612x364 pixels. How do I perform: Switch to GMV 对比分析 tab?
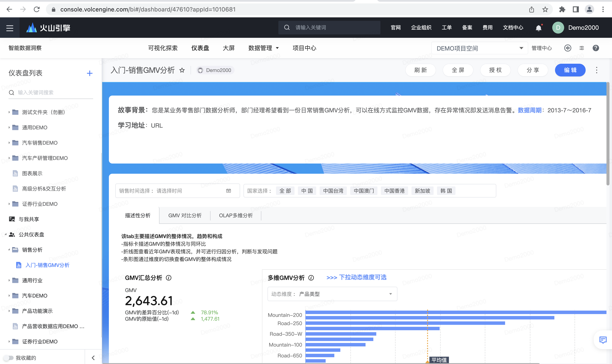(x=185, y=215)
